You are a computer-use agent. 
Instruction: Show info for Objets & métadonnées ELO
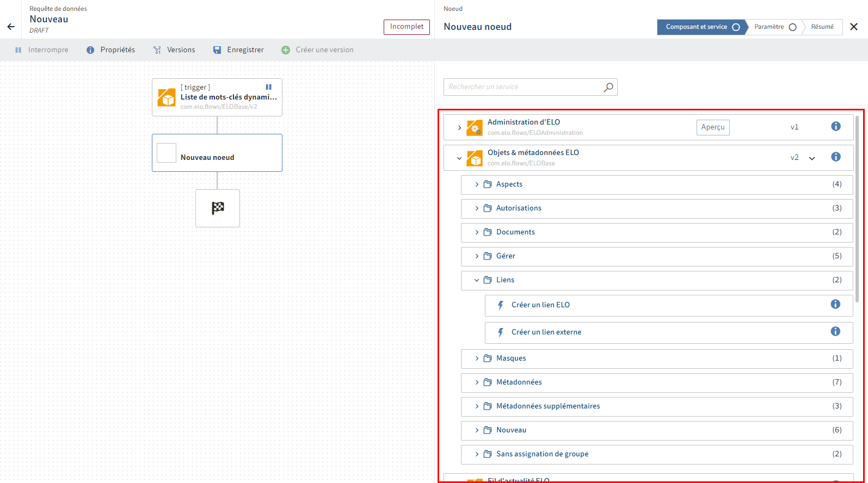[836, 157]
